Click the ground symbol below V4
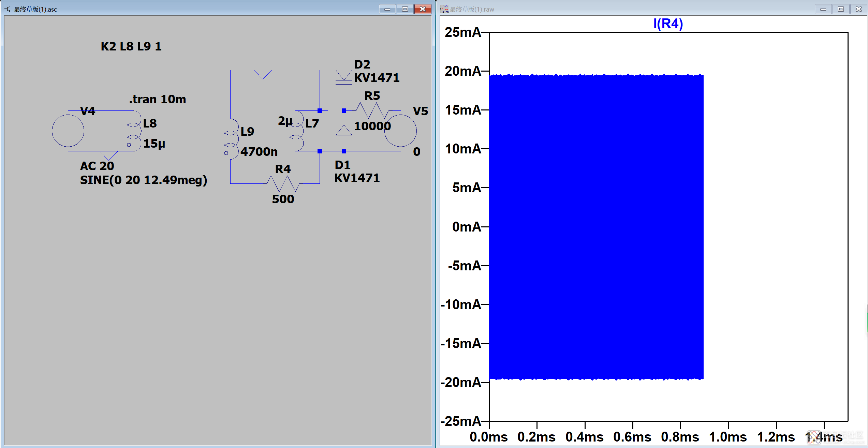 pyautogui.click(x=108, y=155)
